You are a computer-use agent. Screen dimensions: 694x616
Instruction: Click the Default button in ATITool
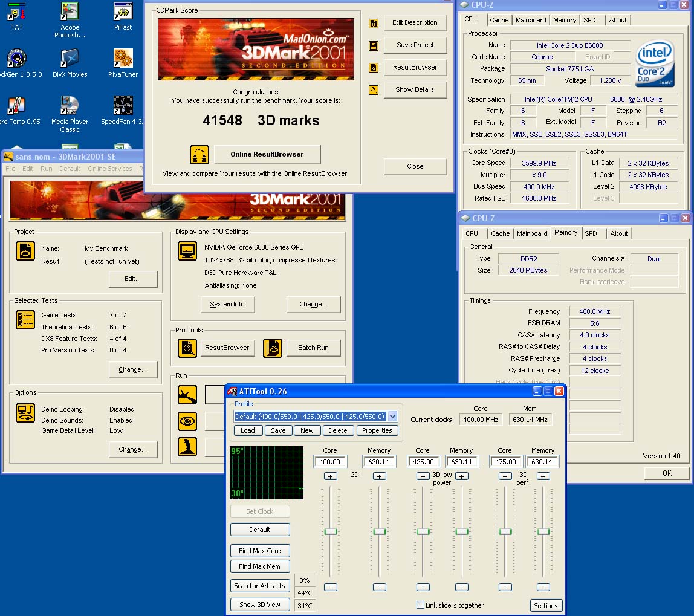click(260, 530)
